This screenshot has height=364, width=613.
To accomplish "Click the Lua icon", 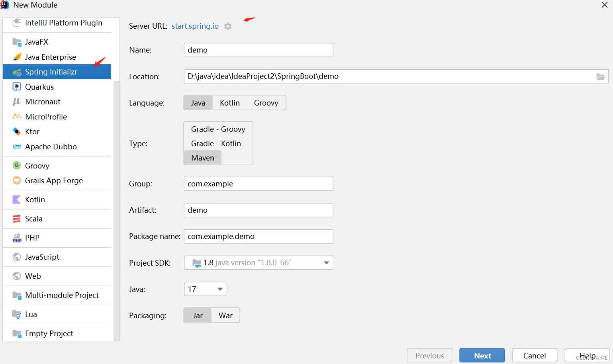I will (17, 314).
